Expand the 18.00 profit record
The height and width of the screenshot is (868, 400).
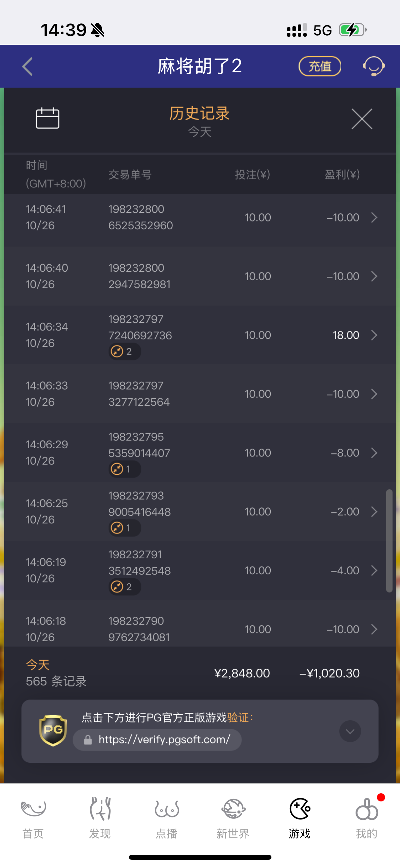374,335
